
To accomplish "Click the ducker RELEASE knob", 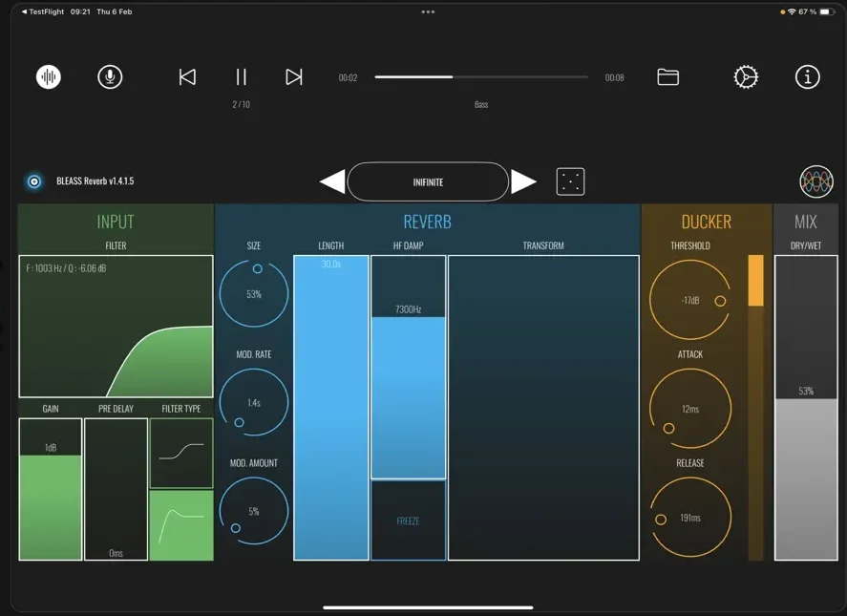I will click(690, 517).
